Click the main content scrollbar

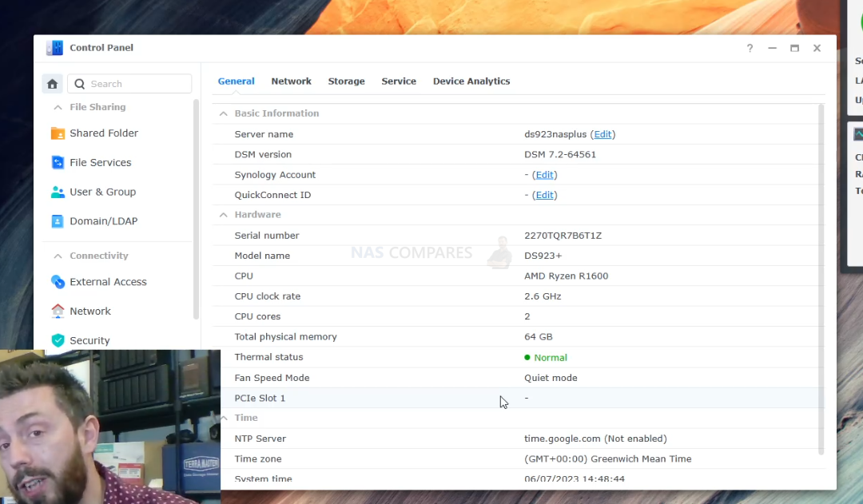click(x=821, y=280)
